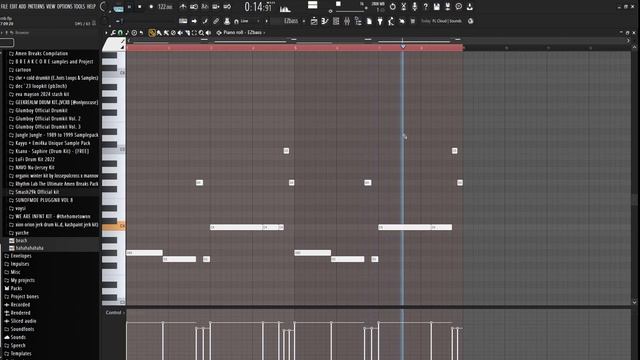The image size is (640, 360).
Task: Open the PATTERNS menu
Action: pos(36,6)
